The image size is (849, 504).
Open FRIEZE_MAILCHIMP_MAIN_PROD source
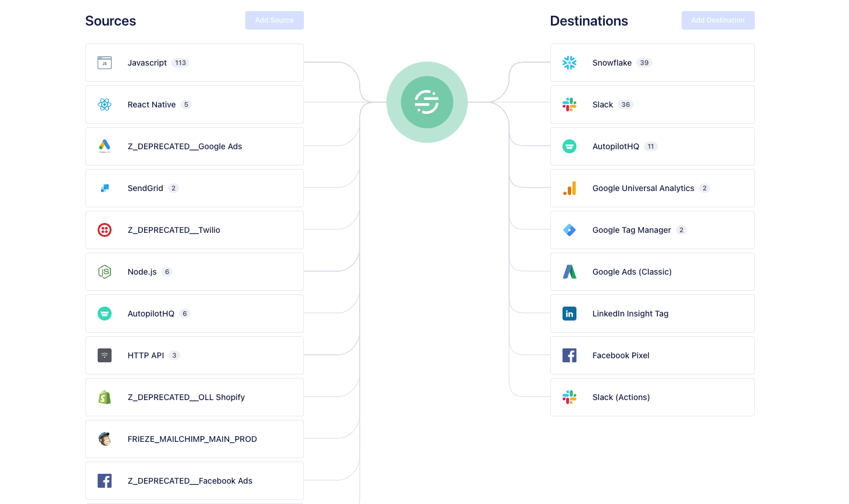[195, 439]
